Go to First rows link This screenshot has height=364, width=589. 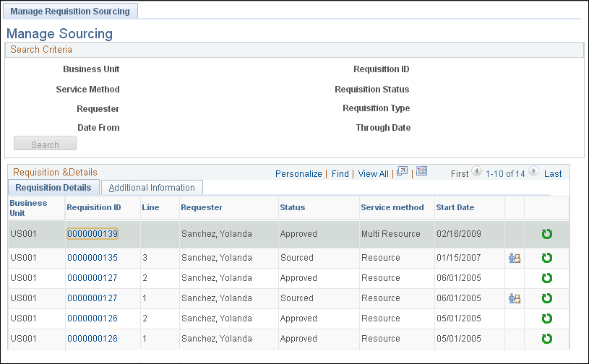coord(460,174)
